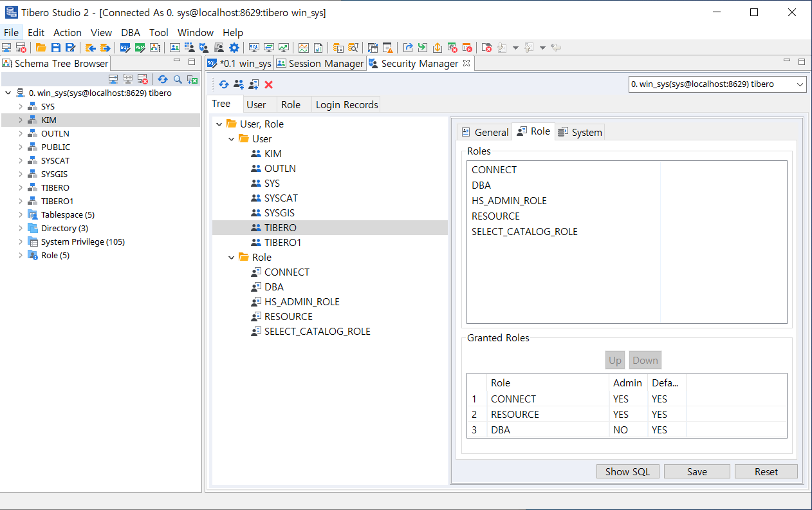Screen dimensions: 812x510
Task: Select user TIBERO1 in security tree
Action: pyautogui.click(x=282, y=243)
